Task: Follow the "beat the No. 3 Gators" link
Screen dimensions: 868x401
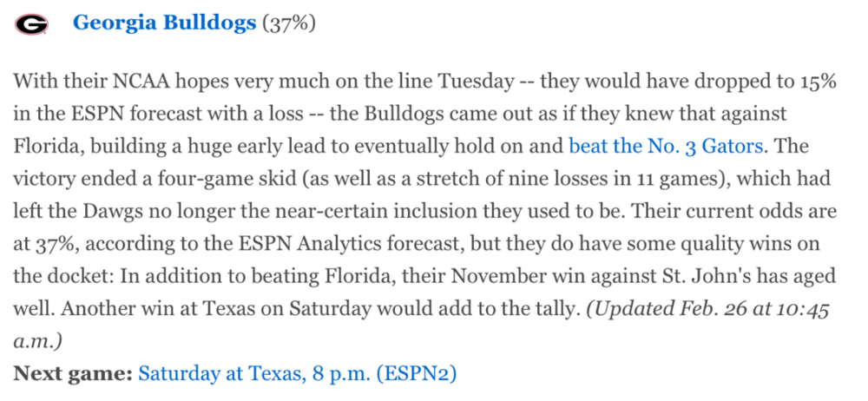Action: point(667,144)
